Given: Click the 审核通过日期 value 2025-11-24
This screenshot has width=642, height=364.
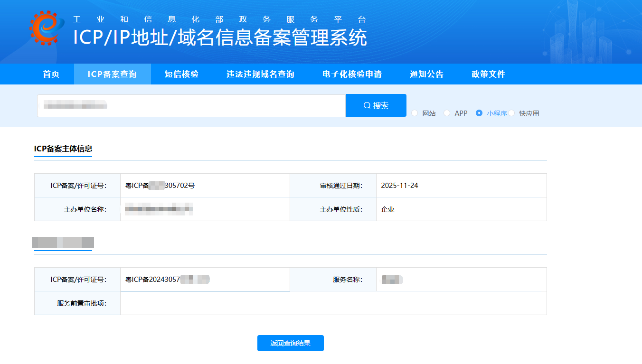Looking at the screenshot, I should coord(399,186).
